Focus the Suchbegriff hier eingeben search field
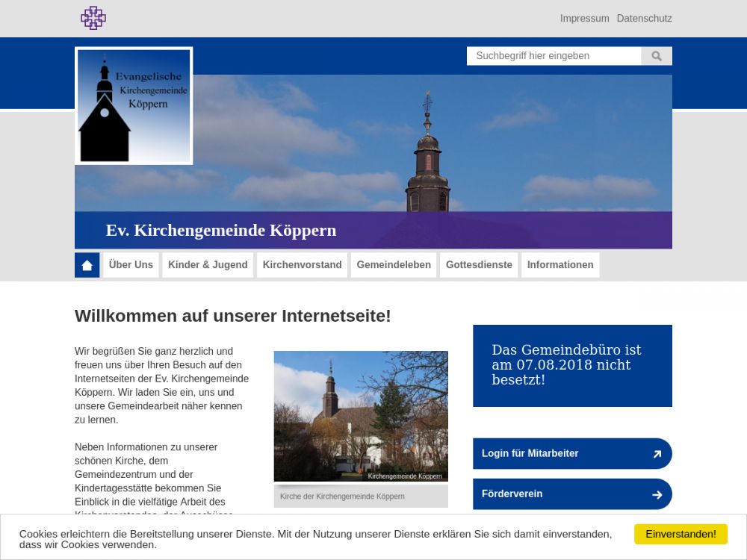 [554, 56]
